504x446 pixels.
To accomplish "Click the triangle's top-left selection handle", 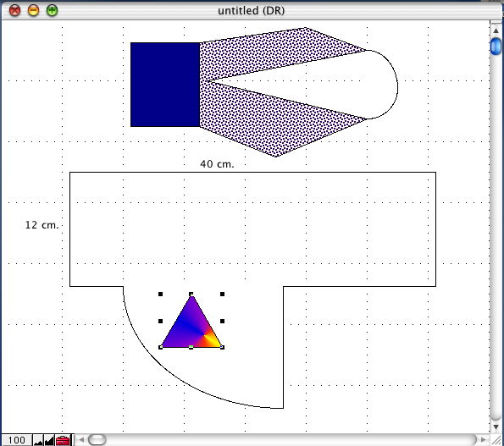I will [160, 294].
